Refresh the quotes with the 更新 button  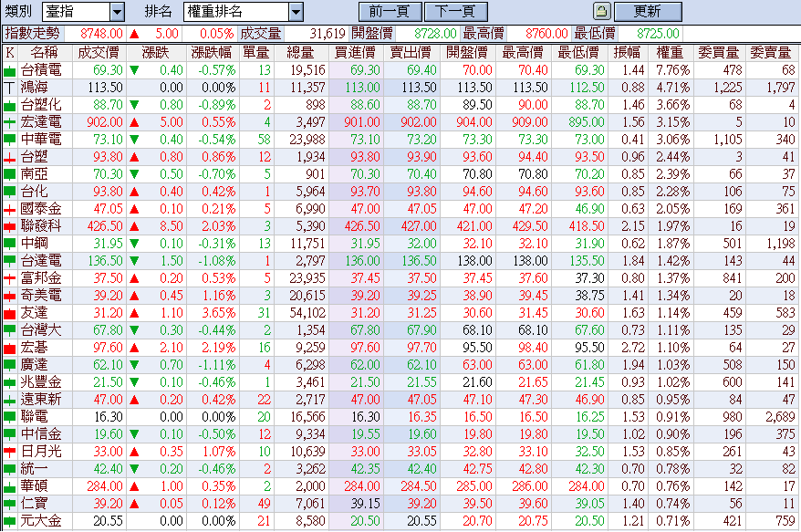pyautogui.click(x=648, y=11)
